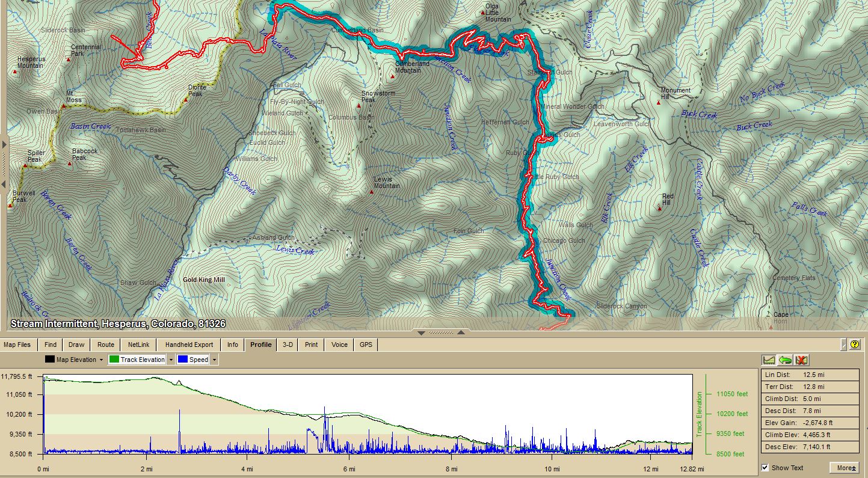The height and width of the screenshot is (478, 868).
Task: Click the first down arrow on tab area divider
Action: coord(421,332)
